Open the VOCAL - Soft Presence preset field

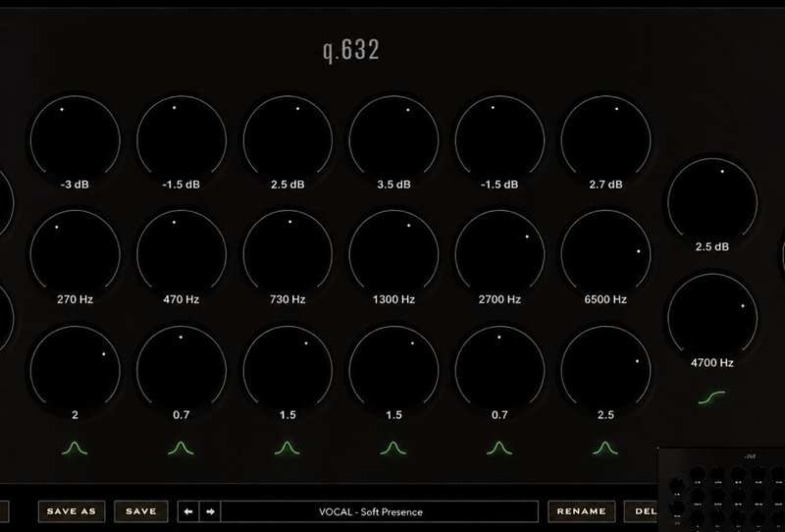pos(380,511)
